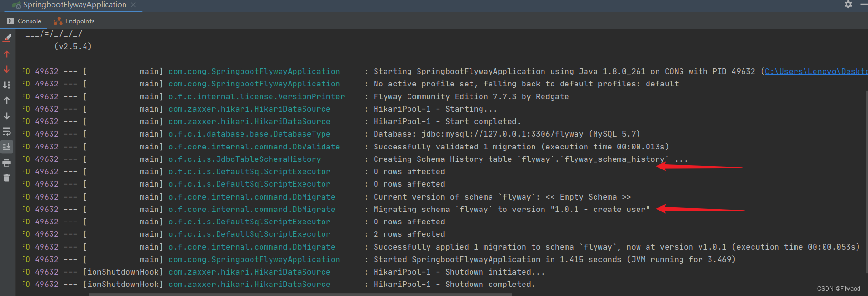Click the Endpoints tab's node icon
The width and height of the screenshot is (868, 296).
point(58,21)
